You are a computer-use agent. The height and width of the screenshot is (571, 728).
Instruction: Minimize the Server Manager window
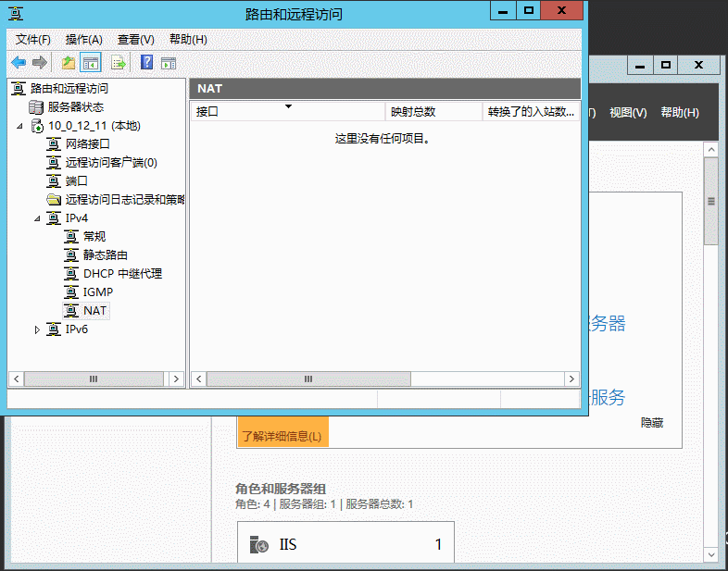point(640,66)
